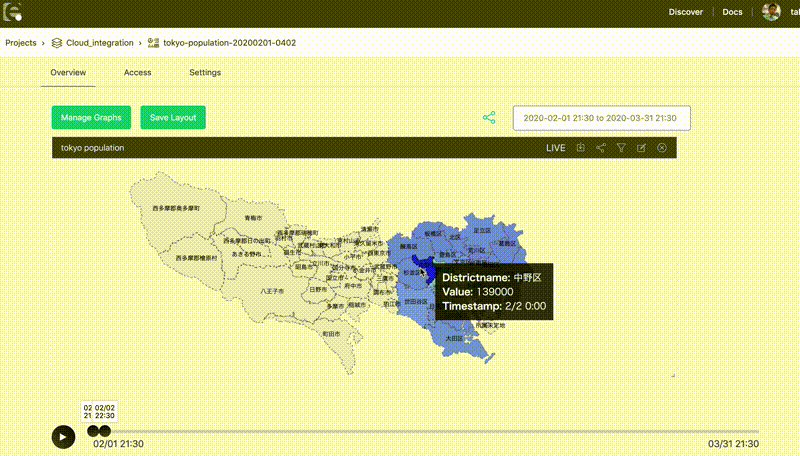Select 町田市 district on the map

[331, 334]
